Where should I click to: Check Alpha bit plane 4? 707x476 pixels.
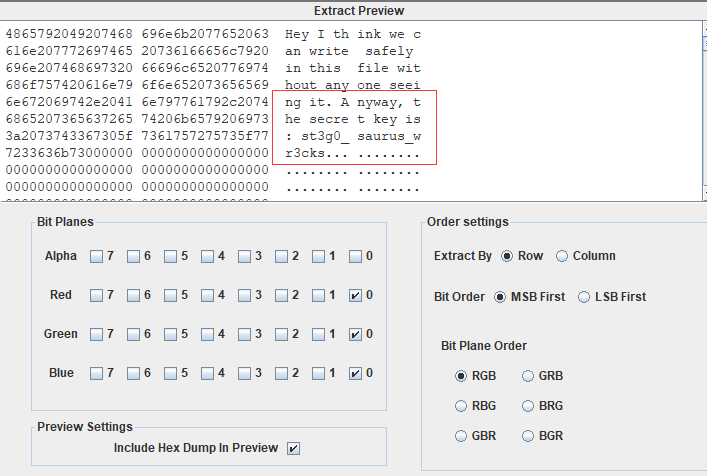pos(207,256)
